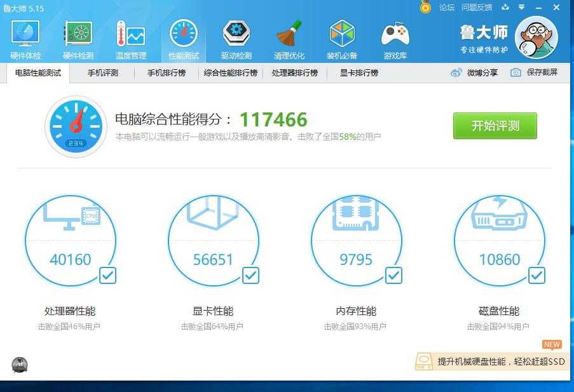This screenshot has width=574, height=392.
Task: Toggle the checkmark under 处理器性能 score
Action: point(107,276)
